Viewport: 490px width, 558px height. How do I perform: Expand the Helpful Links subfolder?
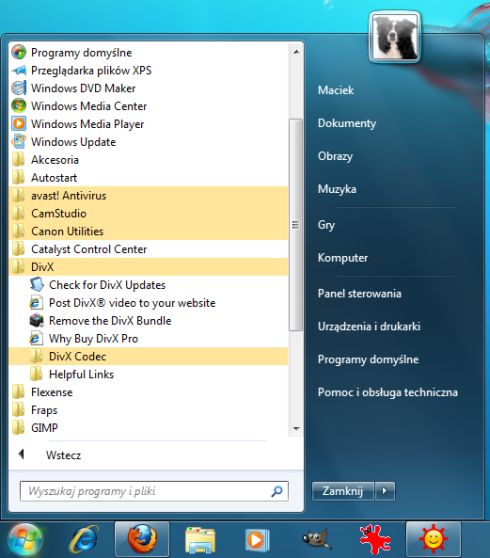[148, 374]
